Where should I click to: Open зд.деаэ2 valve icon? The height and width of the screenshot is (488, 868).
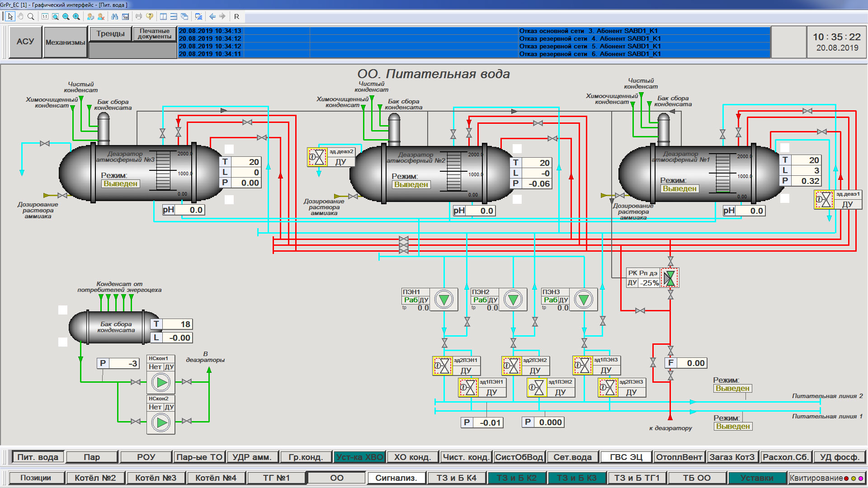click(317, 157)
